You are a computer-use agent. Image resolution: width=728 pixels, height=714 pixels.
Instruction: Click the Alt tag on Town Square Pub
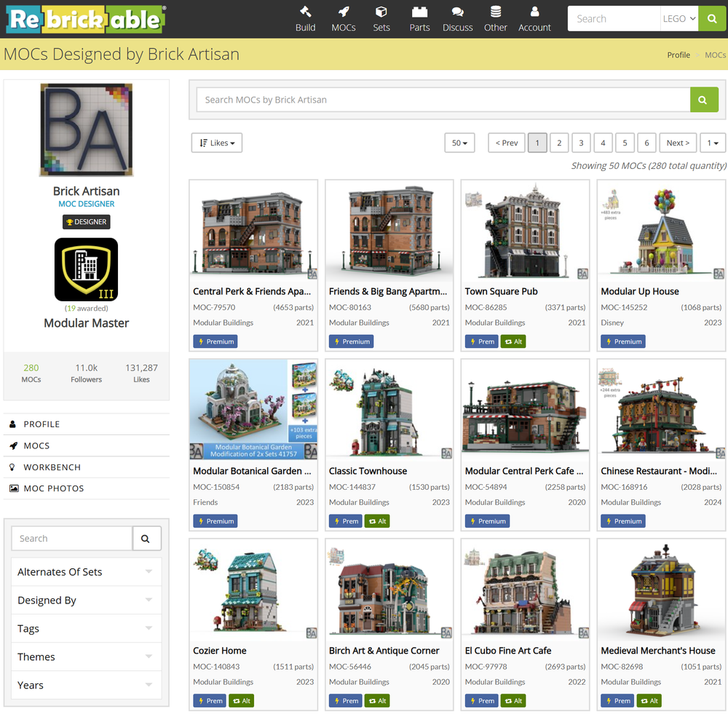coord(513,341)
